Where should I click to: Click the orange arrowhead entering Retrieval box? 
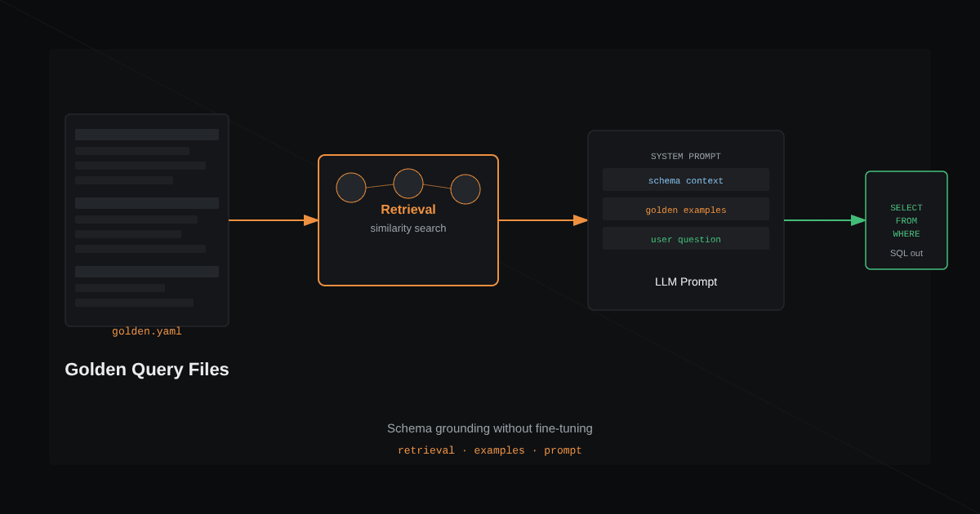click(x=311, y=220)
